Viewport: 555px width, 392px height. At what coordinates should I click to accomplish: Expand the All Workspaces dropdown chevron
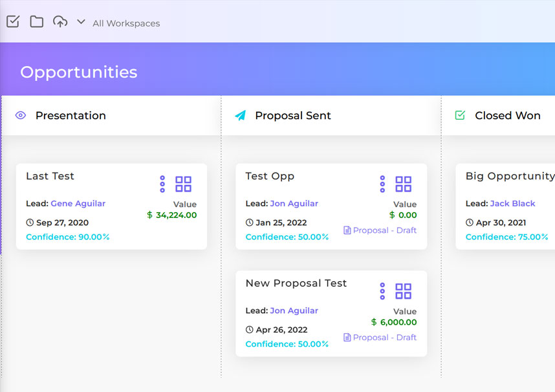pos(81,22)
